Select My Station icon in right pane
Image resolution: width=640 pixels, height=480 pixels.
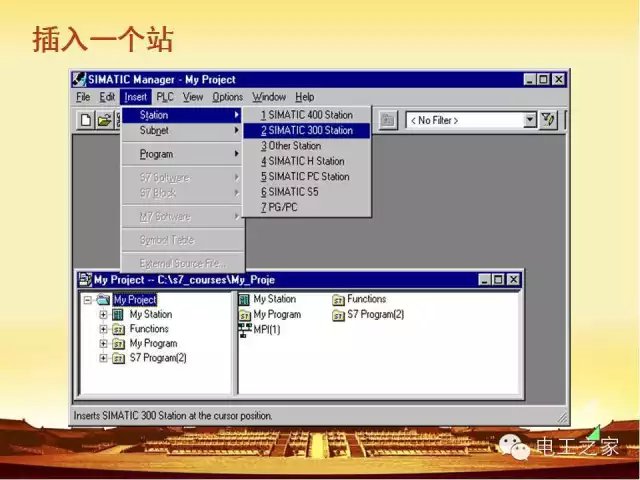245,299
